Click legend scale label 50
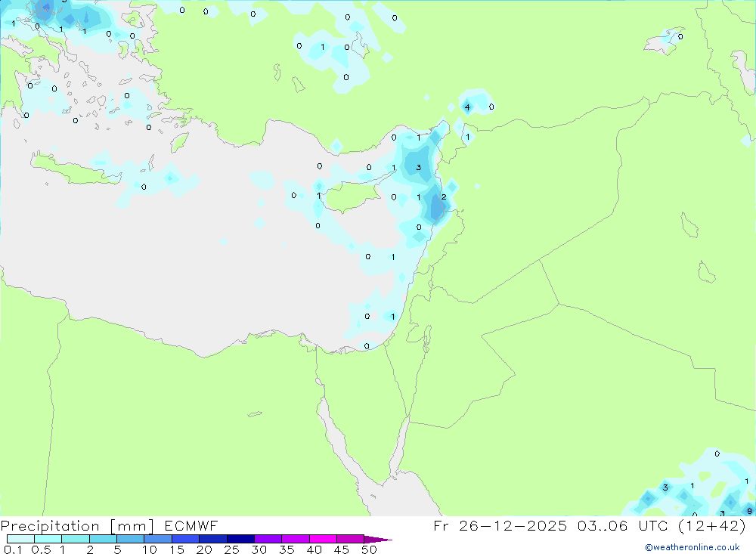This screenshot has height=554, width=756. [x=370, y=549]
